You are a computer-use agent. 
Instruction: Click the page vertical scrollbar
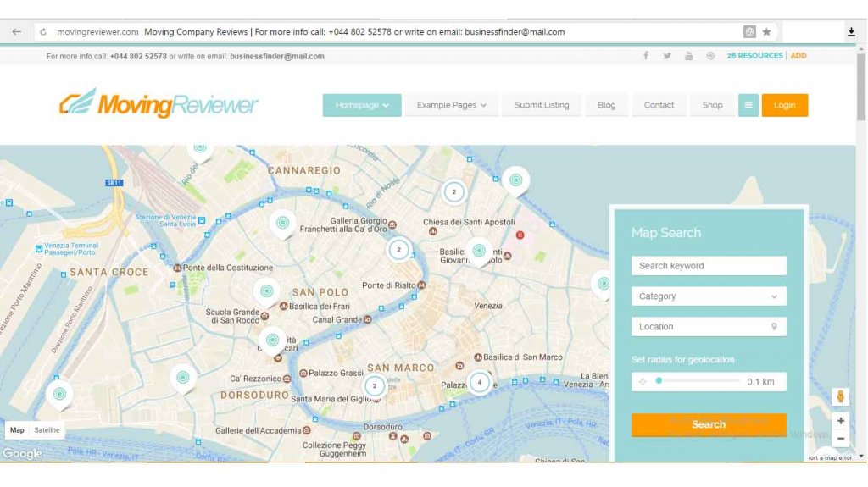click(x=861, y=86)
